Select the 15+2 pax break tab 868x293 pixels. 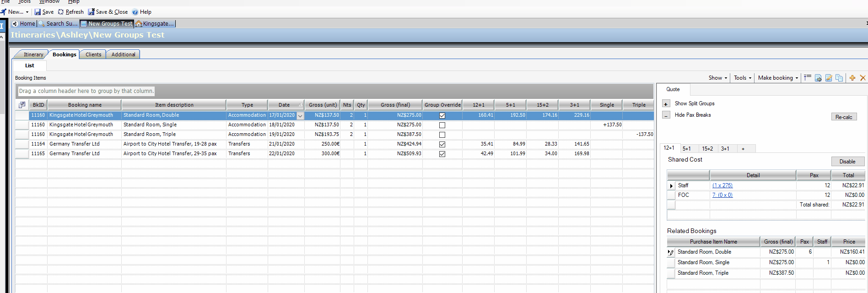point(707,149)
